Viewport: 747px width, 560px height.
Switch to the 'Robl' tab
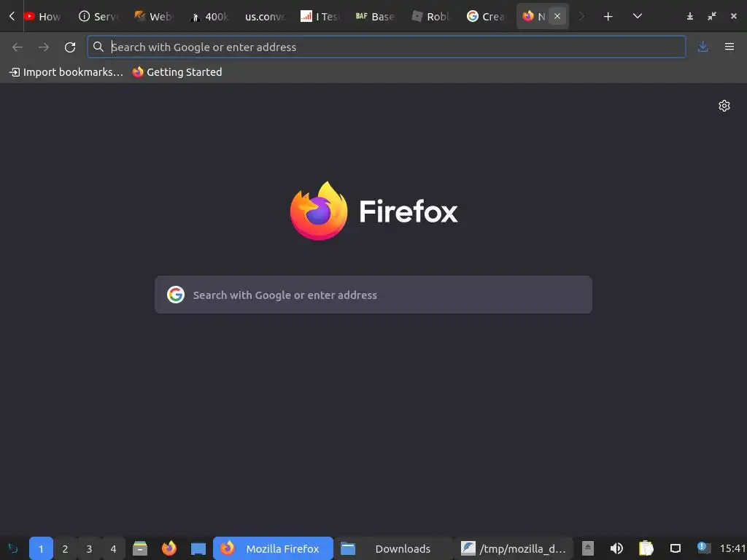(430, 16)
